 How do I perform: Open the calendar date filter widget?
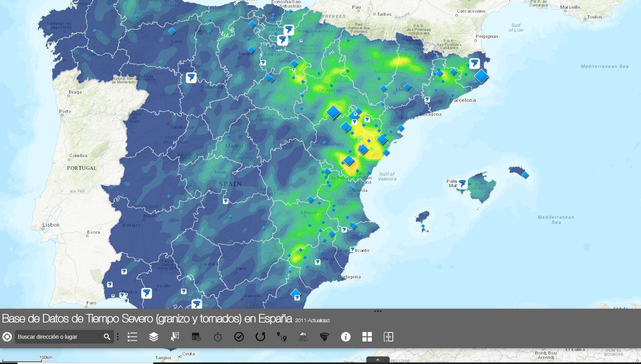(196, 337)
